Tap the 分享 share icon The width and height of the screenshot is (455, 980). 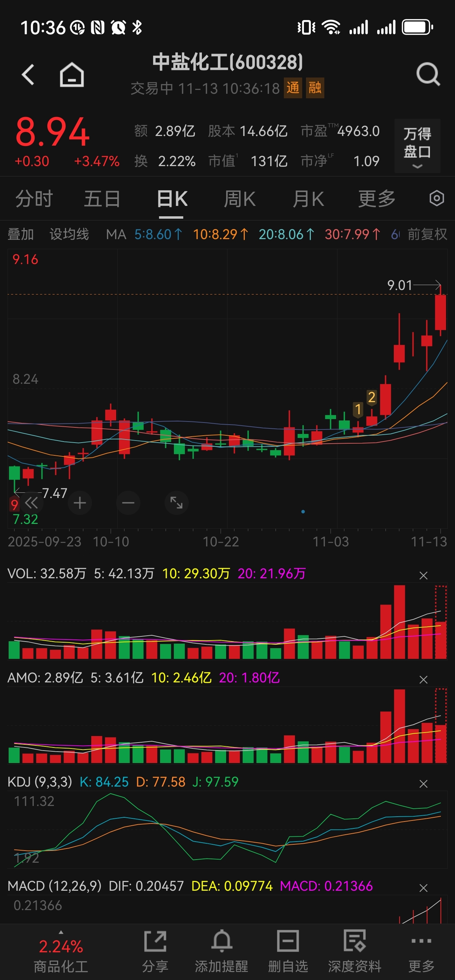(155, 941)
